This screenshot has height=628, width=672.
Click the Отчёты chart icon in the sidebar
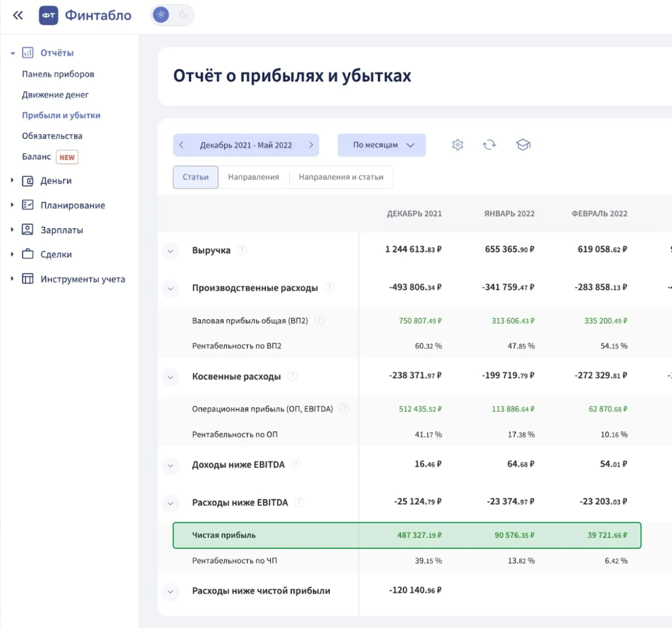point(28,53)
